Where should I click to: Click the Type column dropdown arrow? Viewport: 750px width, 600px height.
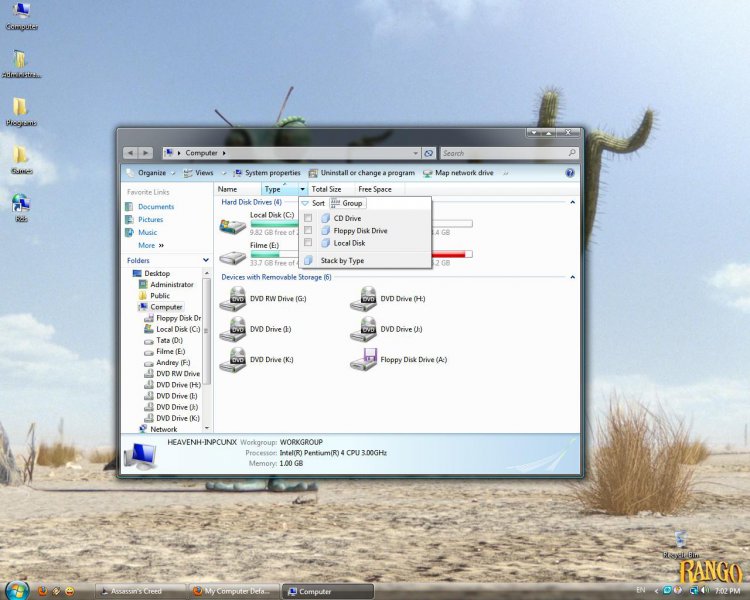pyautogui.click(x=302, y=189)
